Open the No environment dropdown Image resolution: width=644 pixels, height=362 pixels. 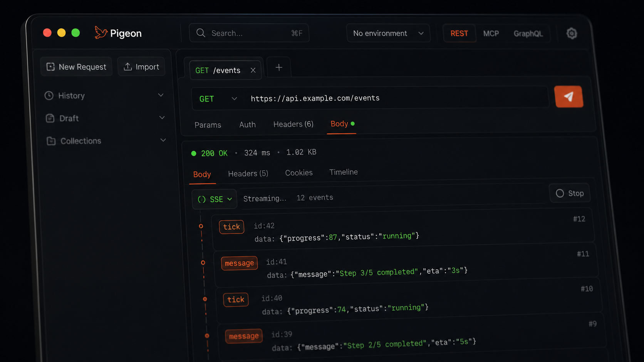pos(388,33)
